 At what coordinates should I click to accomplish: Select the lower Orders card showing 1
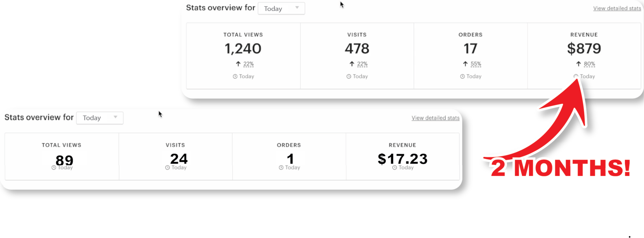tap(289, 157)
